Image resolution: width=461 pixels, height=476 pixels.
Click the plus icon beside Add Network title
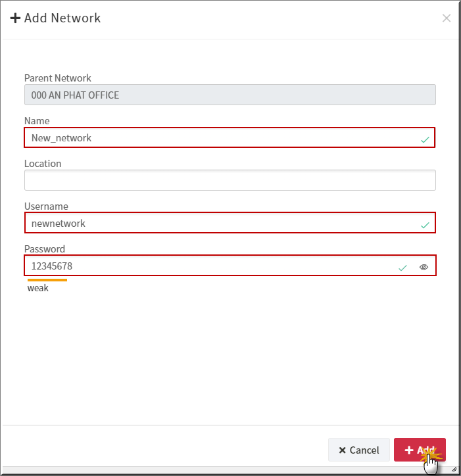pos(15,18)
